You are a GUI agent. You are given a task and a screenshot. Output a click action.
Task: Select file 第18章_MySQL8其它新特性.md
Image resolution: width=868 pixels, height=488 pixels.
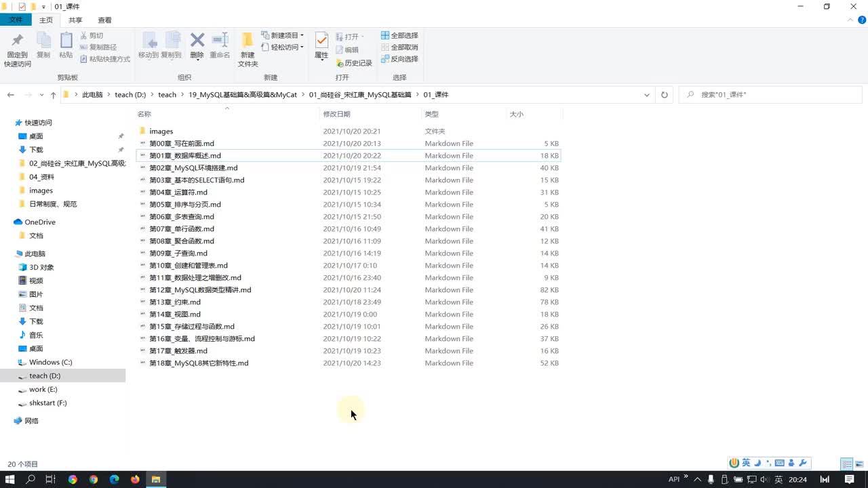pyautogui.click(x=199, y=363)
